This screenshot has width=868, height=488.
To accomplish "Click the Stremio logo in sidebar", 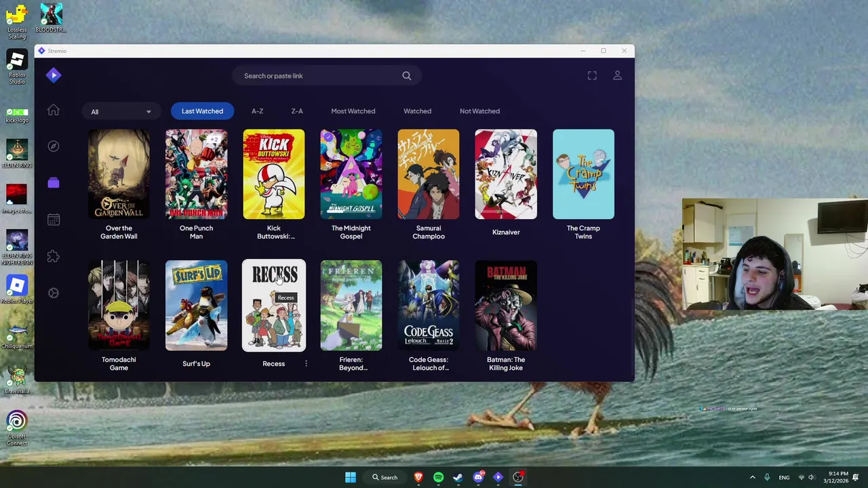I will (54, 75).
